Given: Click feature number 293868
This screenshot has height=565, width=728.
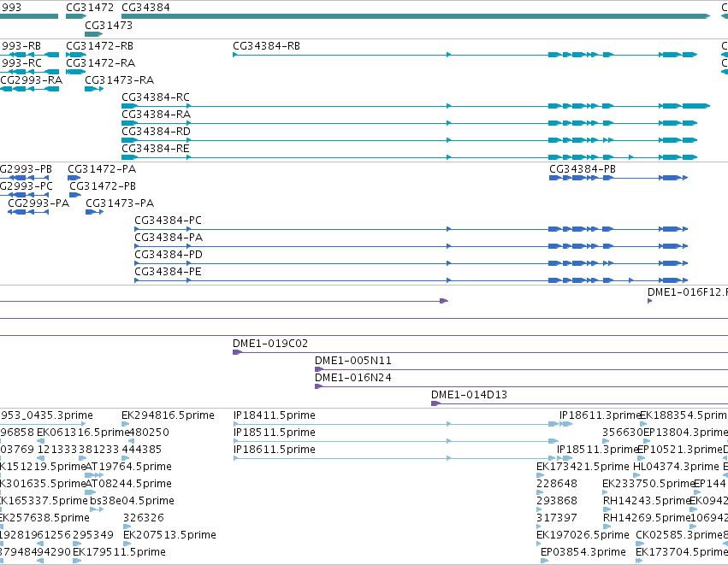Looking at the screenshot, I should 557,502.
